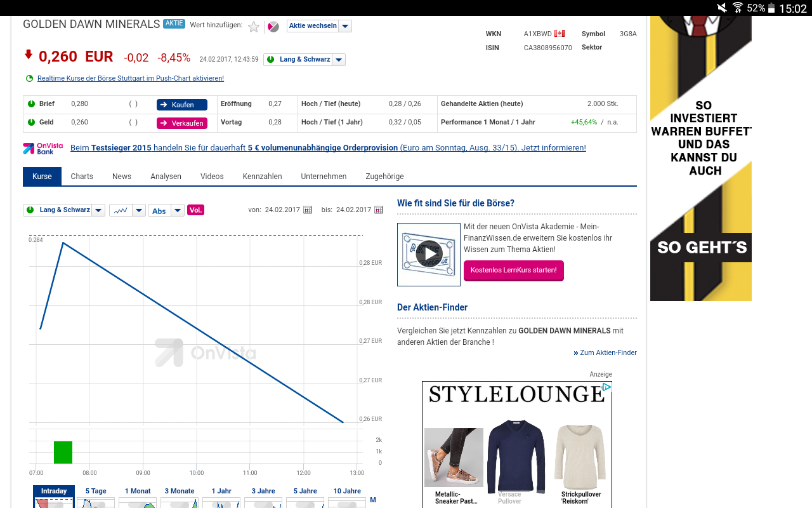
Task: Open the 'bis' date calendar icon
Action: (379, 210)
